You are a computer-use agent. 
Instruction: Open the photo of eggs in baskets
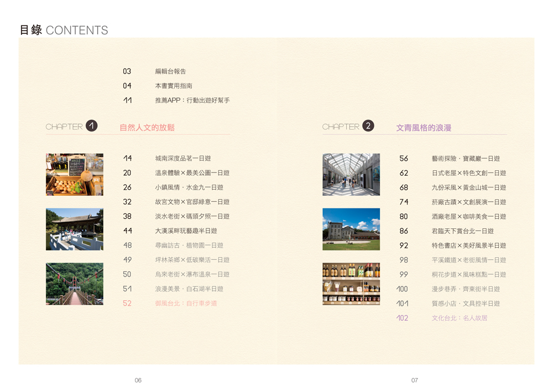tap(75, 175)
